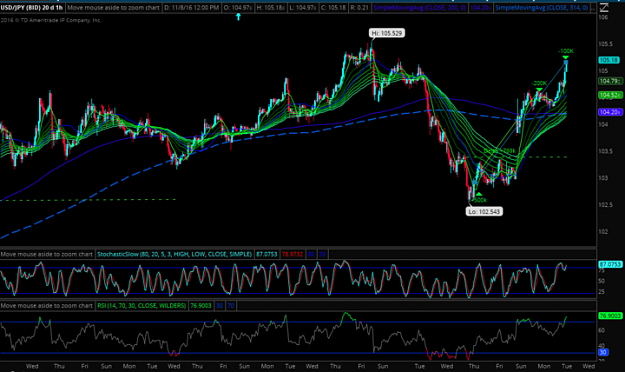Click the low value L: 104.97

click(303, 8)
